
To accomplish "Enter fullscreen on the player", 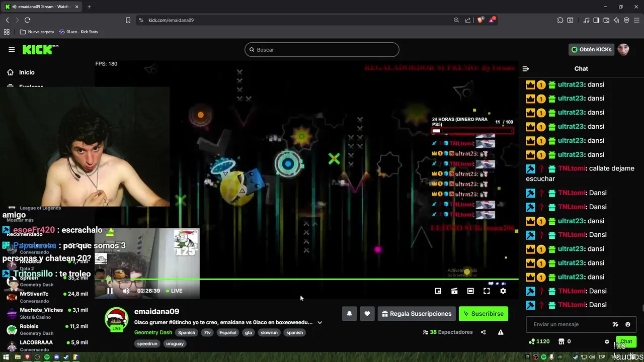I will (487, 291).
